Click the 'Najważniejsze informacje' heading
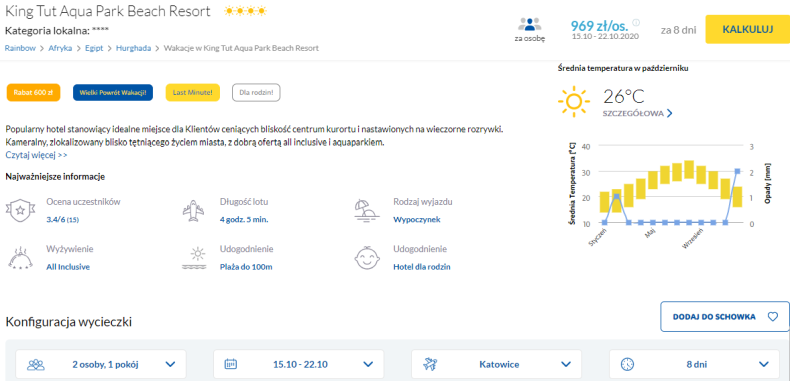Viewport: 790px width, 381px height. click(55, 176)
